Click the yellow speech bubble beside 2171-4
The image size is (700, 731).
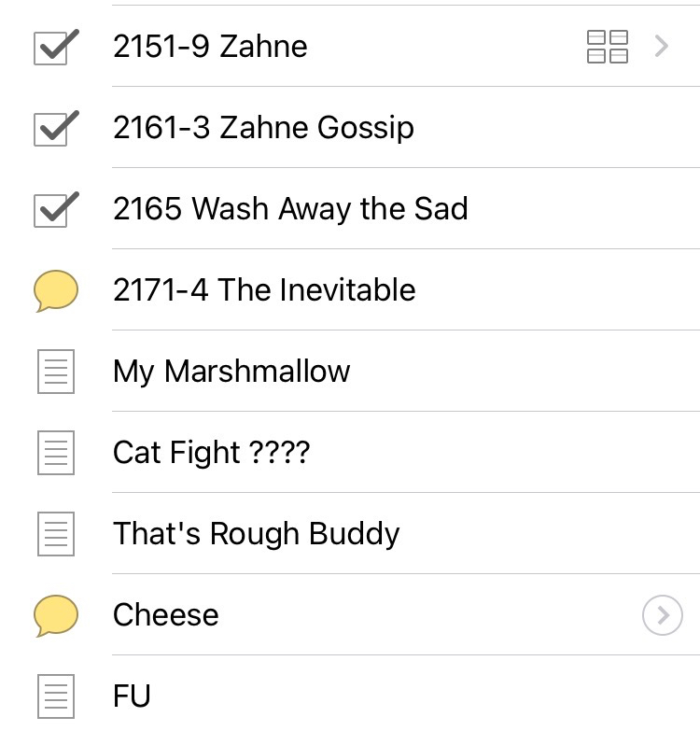tap(55, 290)
